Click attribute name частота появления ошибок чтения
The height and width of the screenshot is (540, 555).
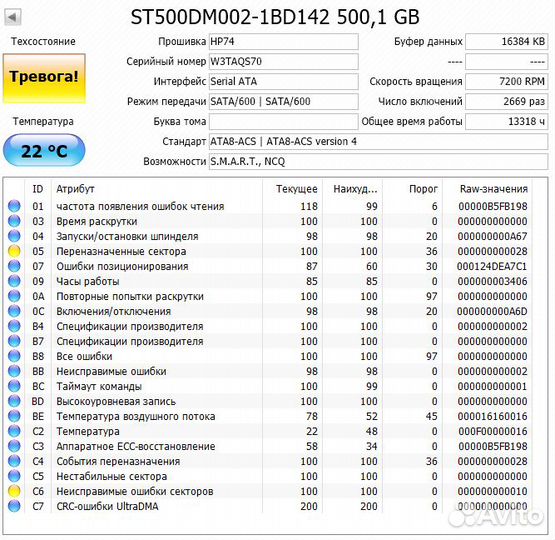pos(140,206)
